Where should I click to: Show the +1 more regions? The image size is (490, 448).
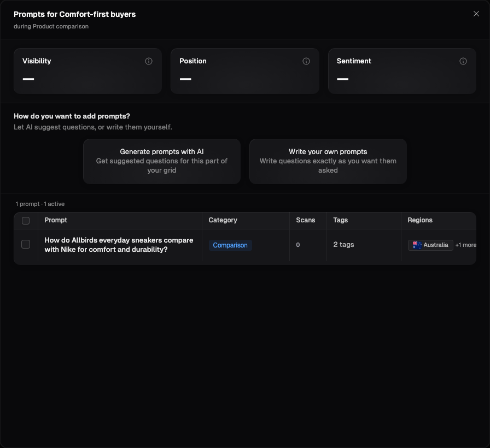465,245
